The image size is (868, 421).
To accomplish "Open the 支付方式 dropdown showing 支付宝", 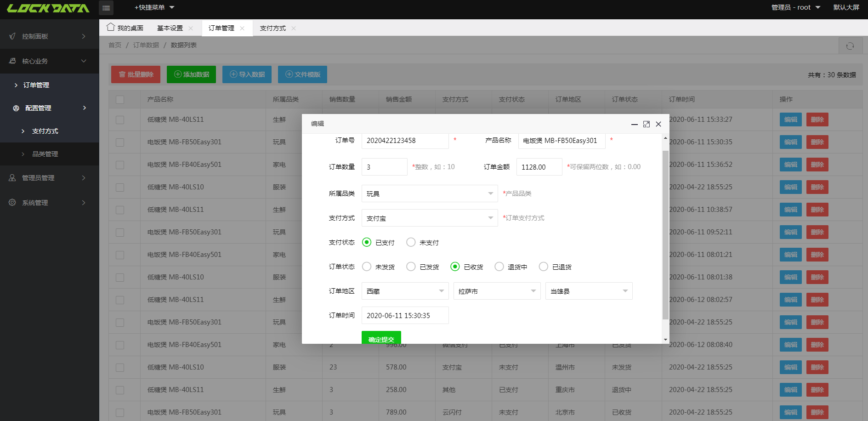I will (430, 218).
